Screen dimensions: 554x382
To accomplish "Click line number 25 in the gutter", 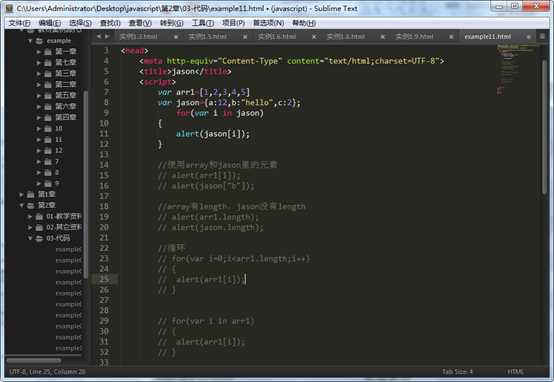I will 104,279.
